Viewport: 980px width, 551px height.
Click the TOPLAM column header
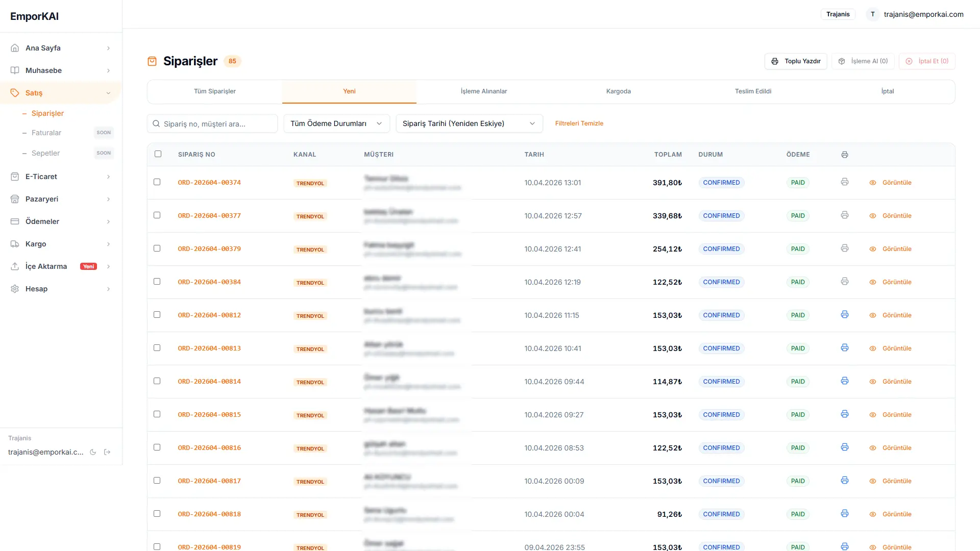668,155
